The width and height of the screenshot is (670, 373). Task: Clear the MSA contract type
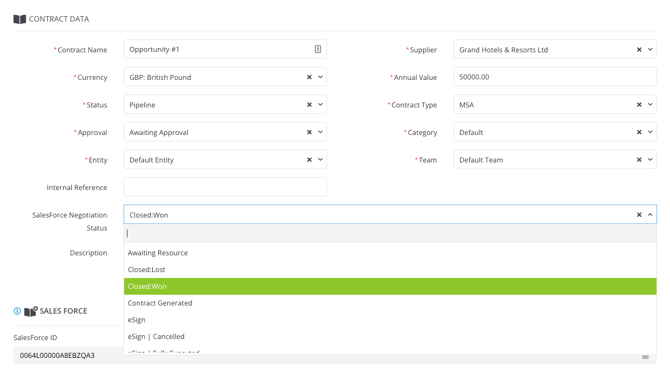pos(639,105)
